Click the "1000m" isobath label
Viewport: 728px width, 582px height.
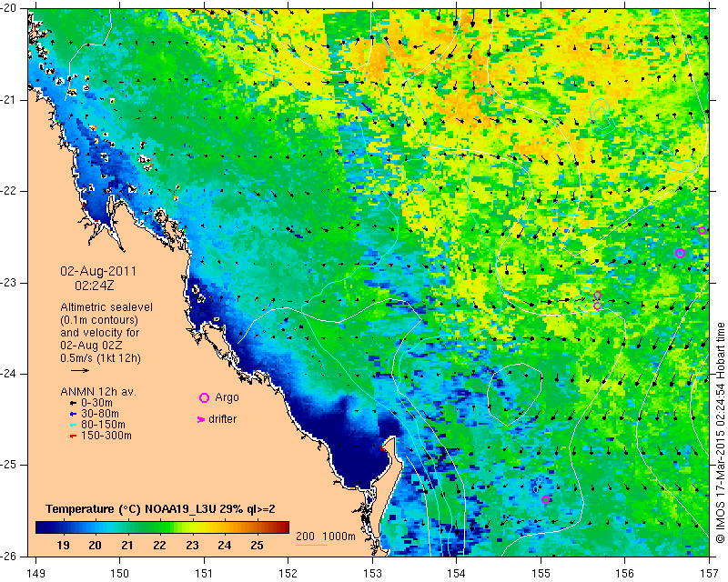[x=339, y=536]
